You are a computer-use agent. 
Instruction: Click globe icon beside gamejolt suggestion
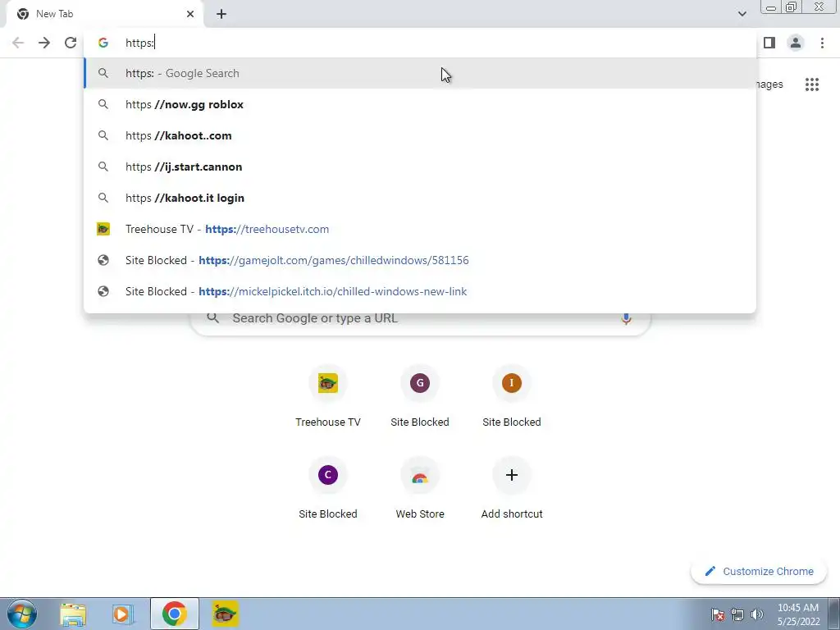click(103, 260)
